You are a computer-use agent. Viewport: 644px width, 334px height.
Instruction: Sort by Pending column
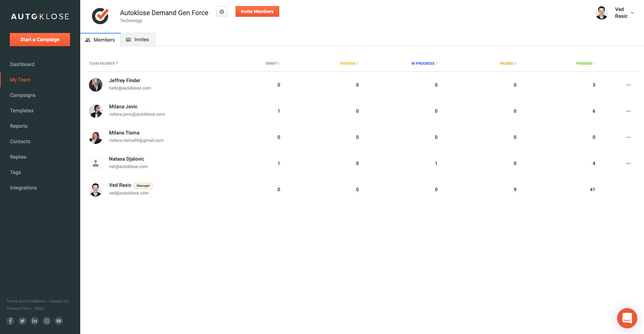coord(349,63)
